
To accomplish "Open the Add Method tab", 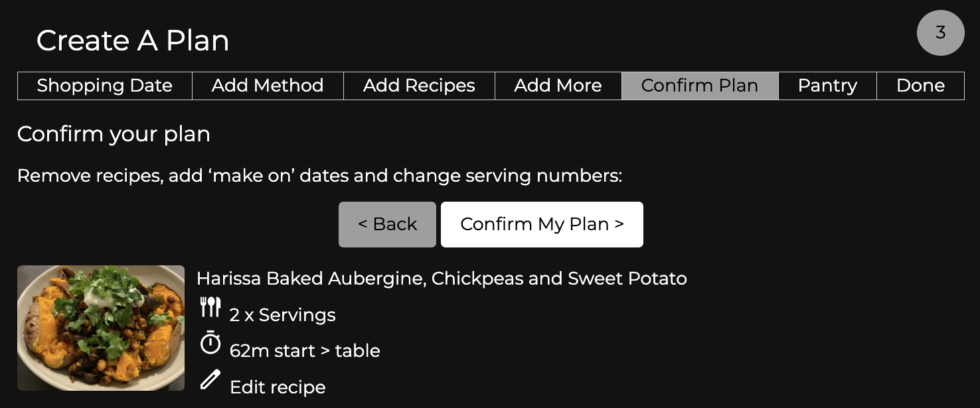I will (268, 86).
